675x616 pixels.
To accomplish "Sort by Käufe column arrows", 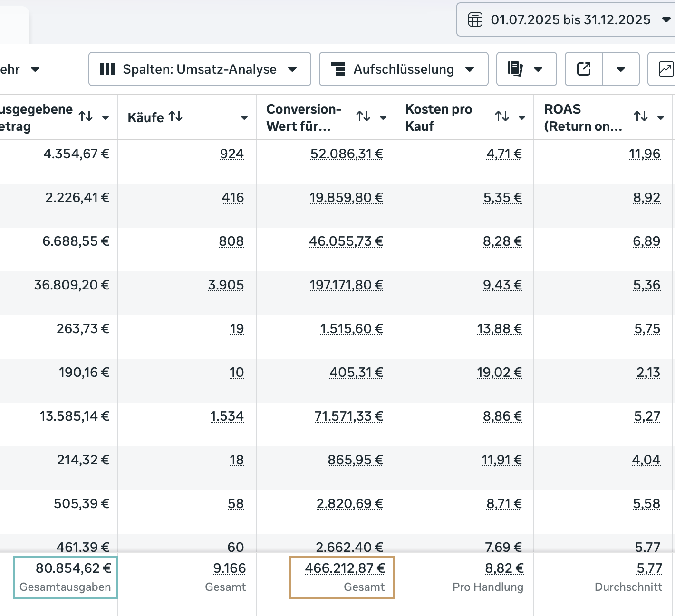I will (x=175, y=116).
